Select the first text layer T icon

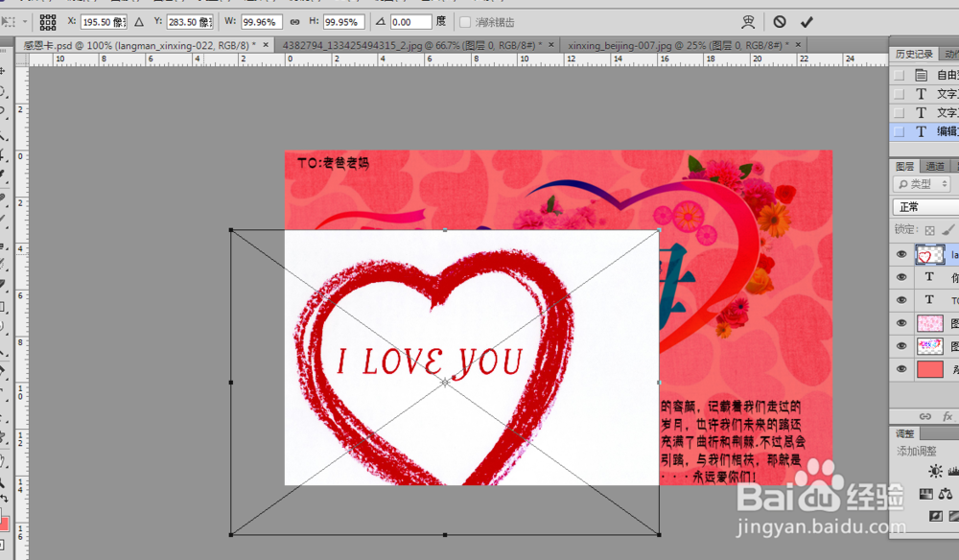point(929,277)
